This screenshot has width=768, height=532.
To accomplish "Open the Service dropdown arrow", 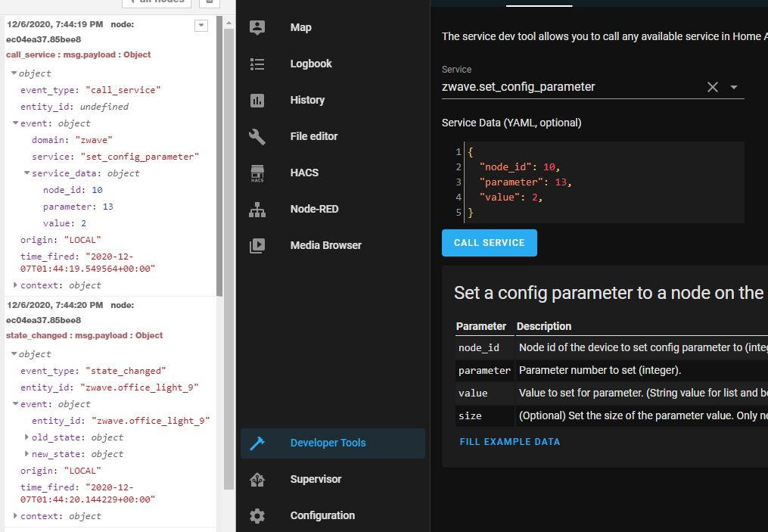I will (734, 87).
